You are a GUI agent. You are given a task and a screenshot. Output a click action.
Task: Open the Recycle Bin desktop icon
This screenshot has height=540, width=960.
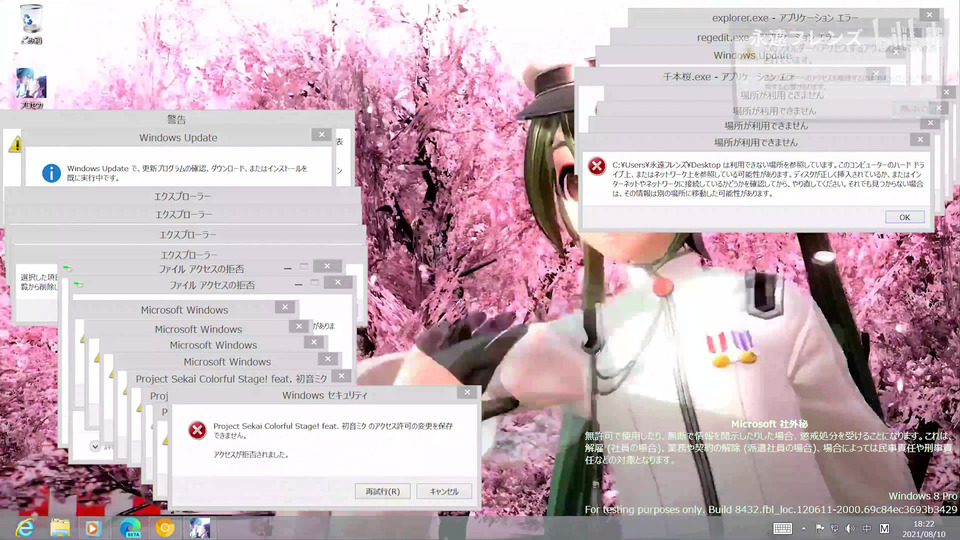(x=31, y=24)
